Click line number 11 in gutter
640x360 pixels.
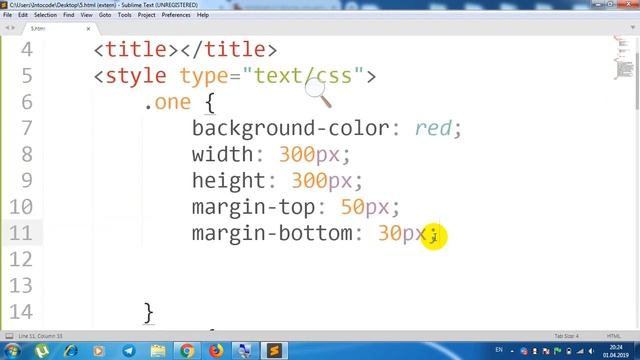[21, 233]
